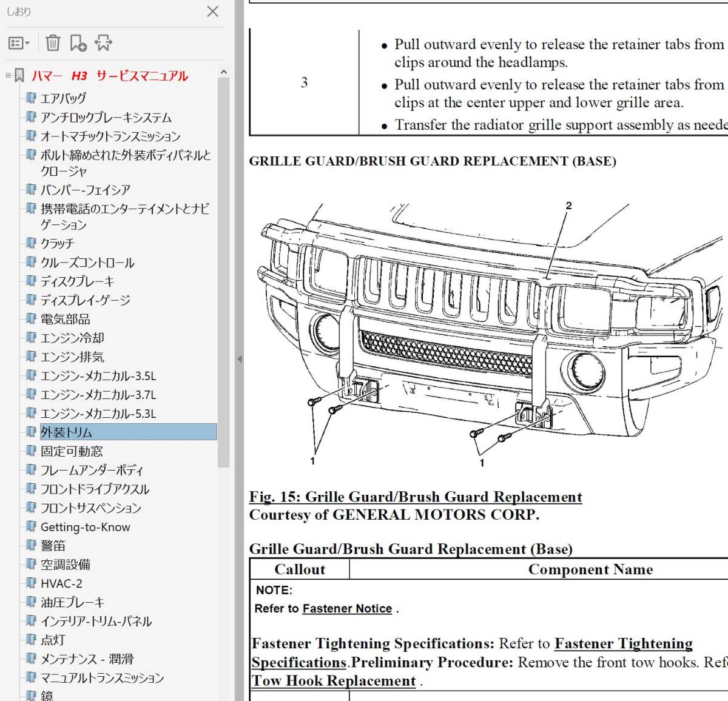This screenshot has width=728, height=701.
Task: Go to the マニュアルトランスミッション bookmark
Action: 103,677
